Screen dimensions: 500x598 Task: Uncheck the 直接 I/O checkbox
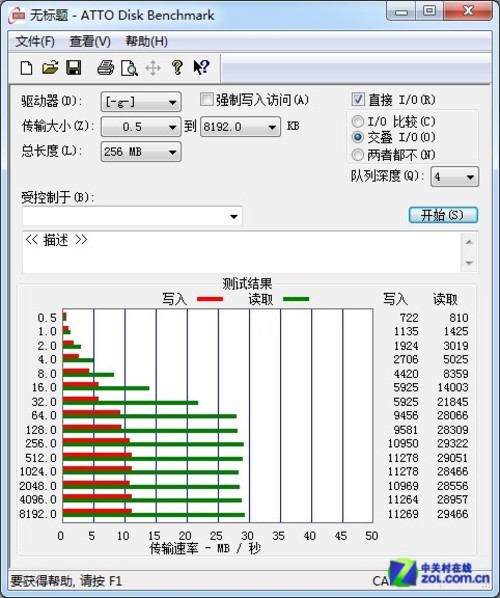coord(358,100)
